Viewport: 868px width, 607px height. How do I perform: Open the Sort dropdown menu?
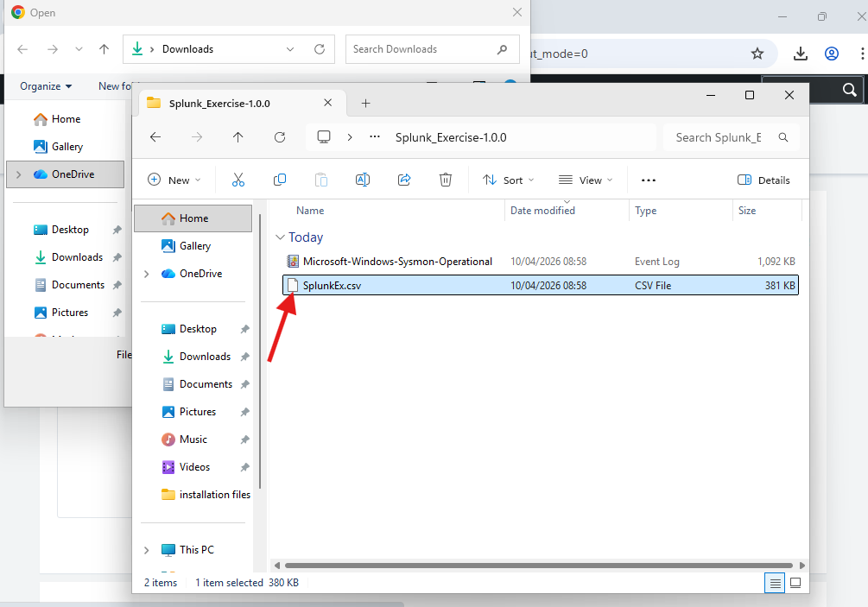pos(508,180)
